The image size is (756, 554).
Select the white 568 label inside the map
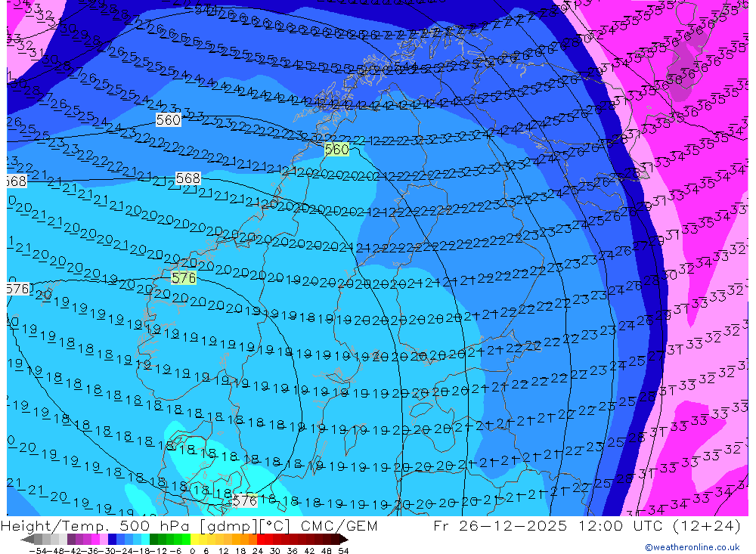click(x=188, y=178)
